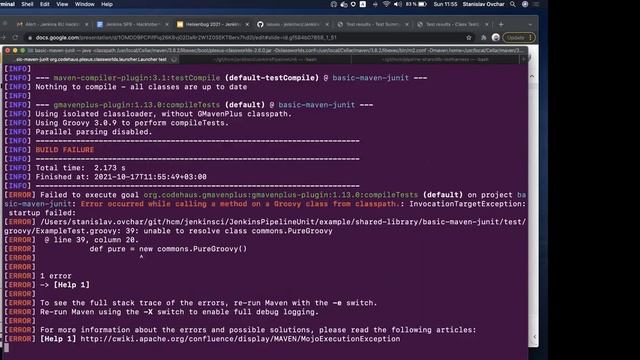640x360 pixels.
Task: Zoom the terminal with green button
Action: pyautogui.click(x=23, y=51)
